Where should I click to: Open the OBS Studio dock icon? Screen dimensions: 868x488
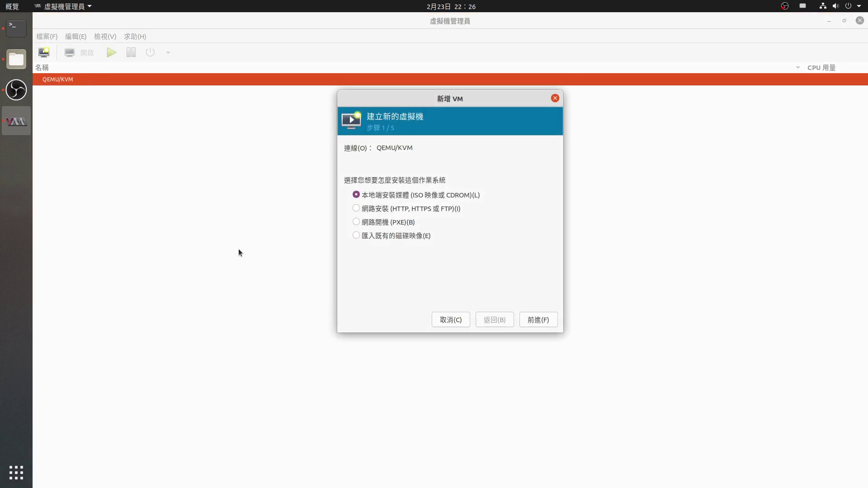click(16, 90)
